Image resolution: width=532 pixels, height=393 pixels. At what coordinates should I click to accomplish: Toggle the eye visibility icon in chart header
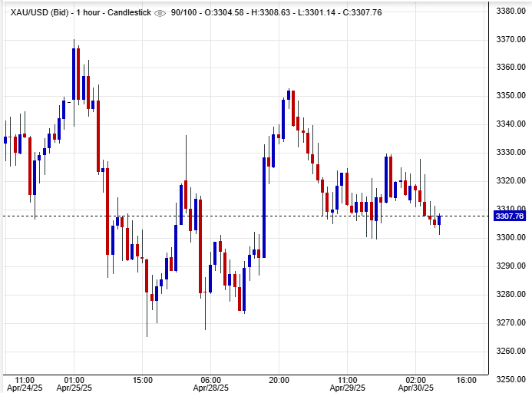click(x=160, y=13)
